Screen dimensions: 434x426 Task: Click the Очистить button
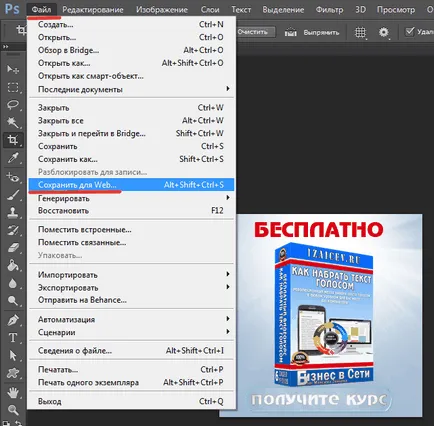pyautogui.click(x=256, y=32)
